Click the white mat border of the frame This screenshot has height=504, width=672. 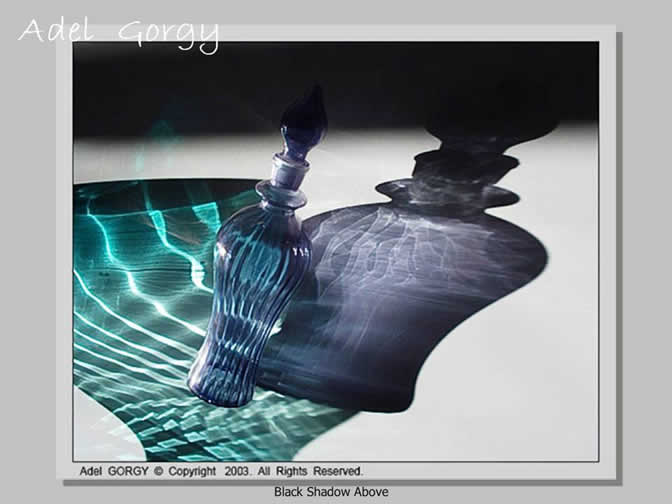click(608, 250)
